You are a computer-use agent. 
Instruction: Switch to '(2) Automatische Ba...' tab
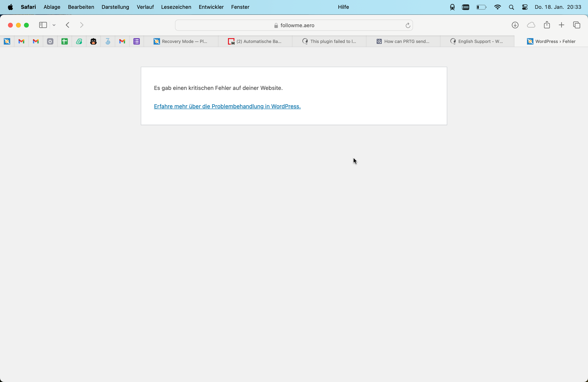point(255,42)
